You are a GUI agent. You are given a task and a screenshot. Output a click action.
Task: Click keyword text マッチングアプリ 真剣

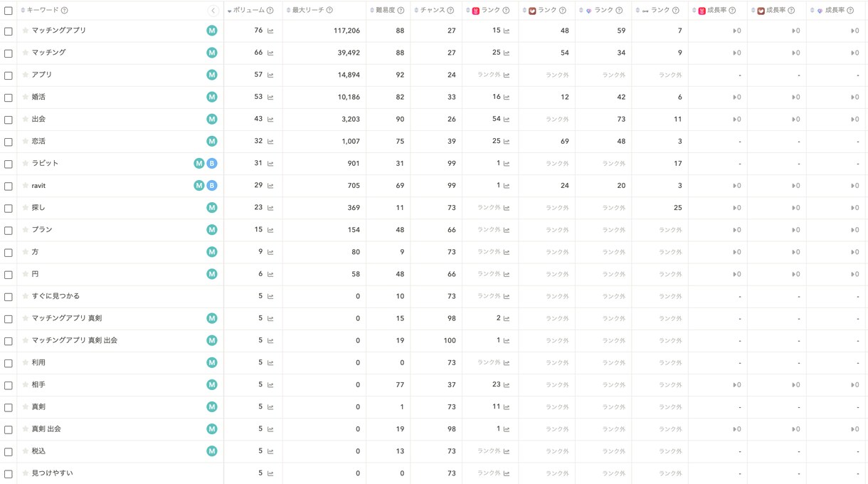(x=67, y=318)
